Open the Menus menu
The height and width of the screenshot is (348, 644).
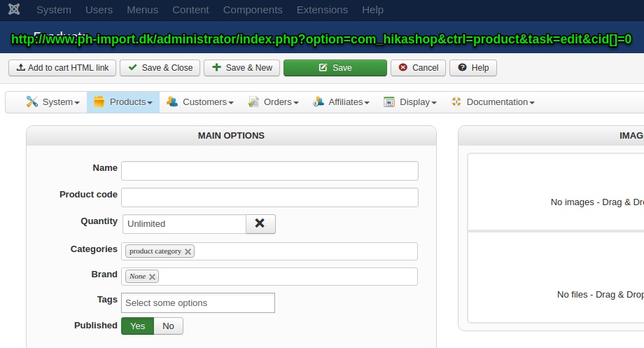142,10
